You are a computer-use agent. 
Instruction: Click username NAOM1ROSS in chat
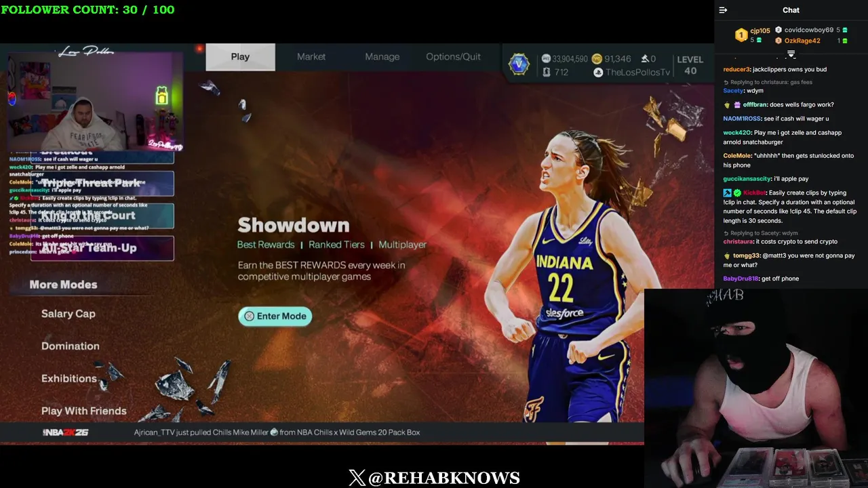(742, 119)
